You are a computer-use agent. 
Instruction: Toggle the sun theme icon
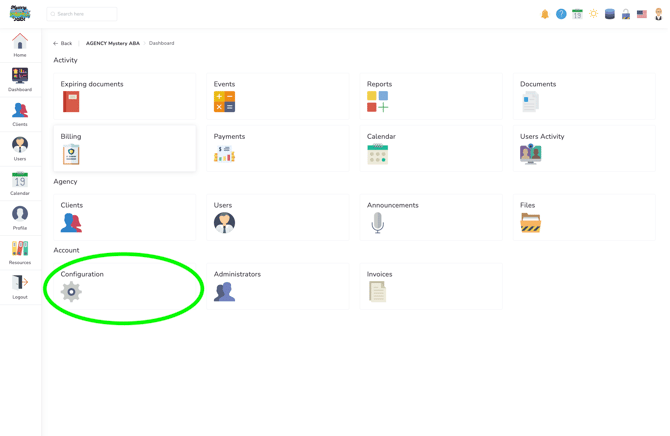594,14
